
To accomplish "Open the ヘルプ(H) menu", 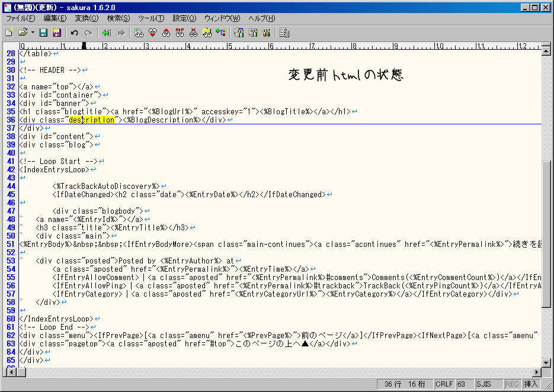I will click(261, 18).
